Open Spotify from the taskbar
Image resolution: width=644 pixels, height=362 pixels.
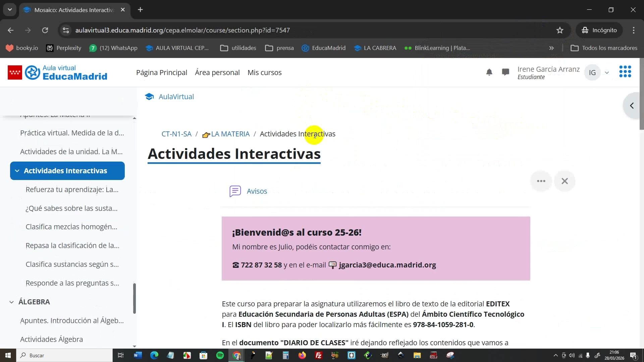220,355
